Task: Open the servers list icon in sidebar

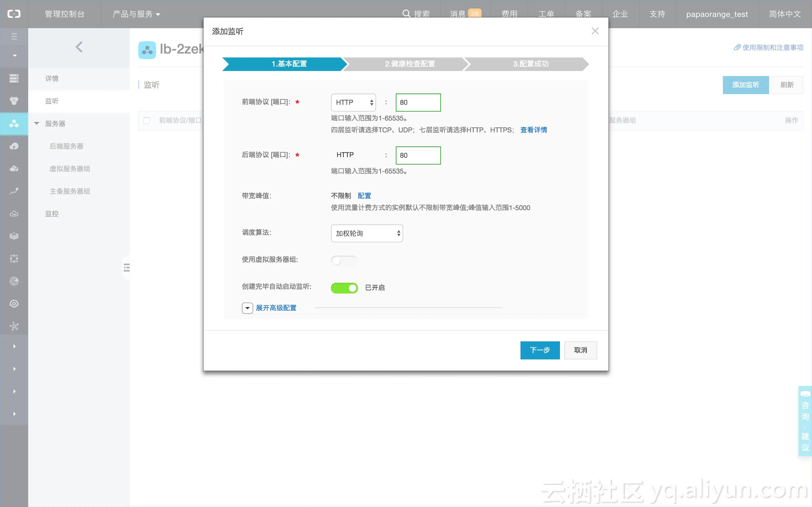Action: click(x=14, y=78)
